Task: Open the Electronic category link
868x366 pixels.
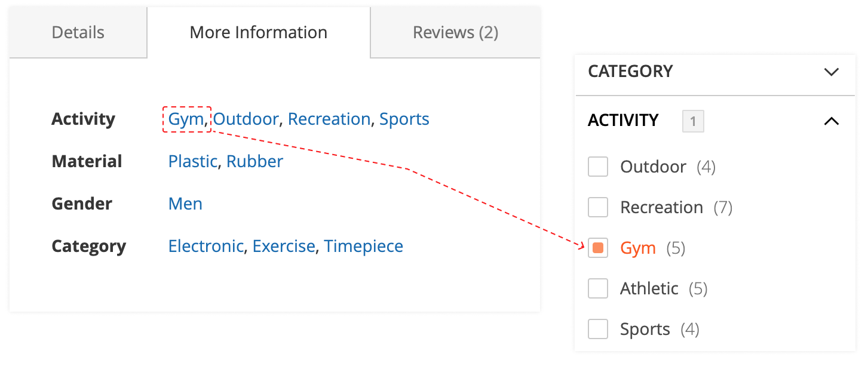Action: [x=206, y=246]
